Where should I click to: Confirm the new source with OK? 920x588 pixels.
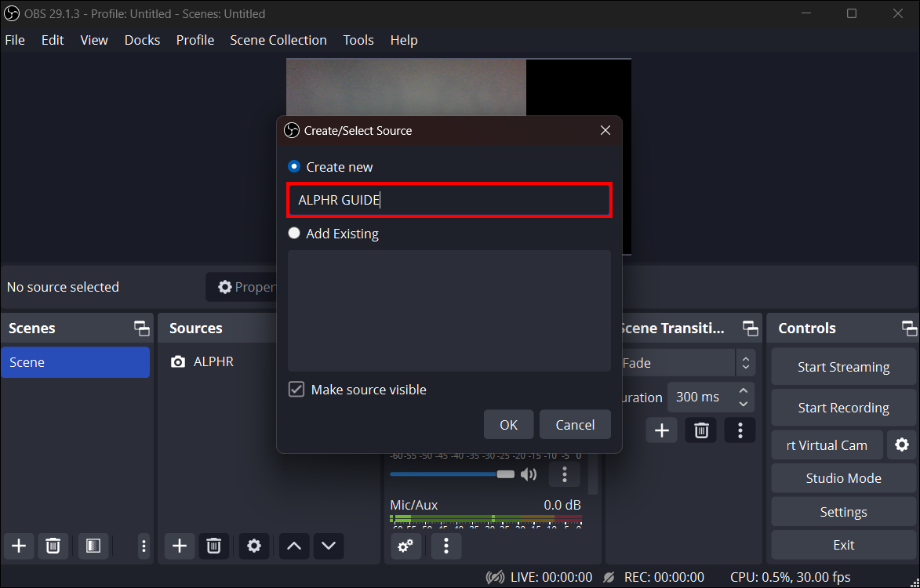tap(509, 424)
